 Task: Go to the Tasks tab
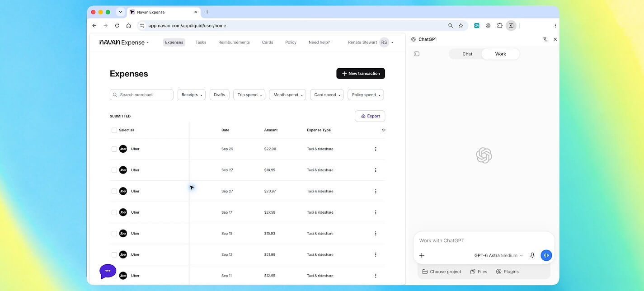[201, 42]
